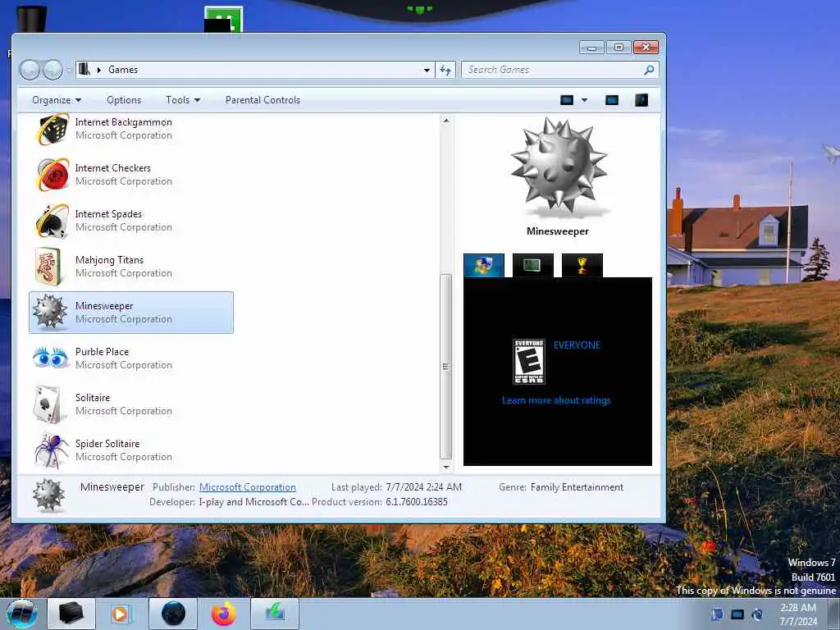The height and width of the screenshot is (630, 840).
Task: Open Parental Controls
Action: pos(262,100)
